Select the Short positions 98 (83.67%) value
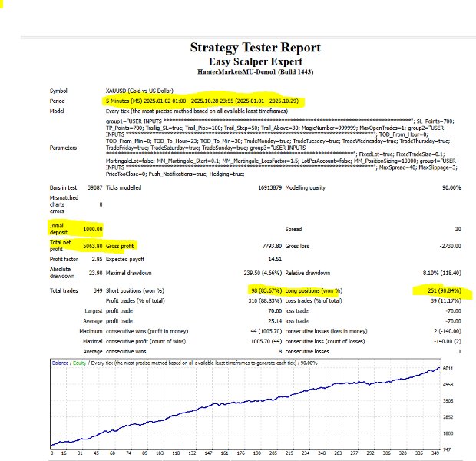Screen dimensions: 476x461 (x=266, y=291)
